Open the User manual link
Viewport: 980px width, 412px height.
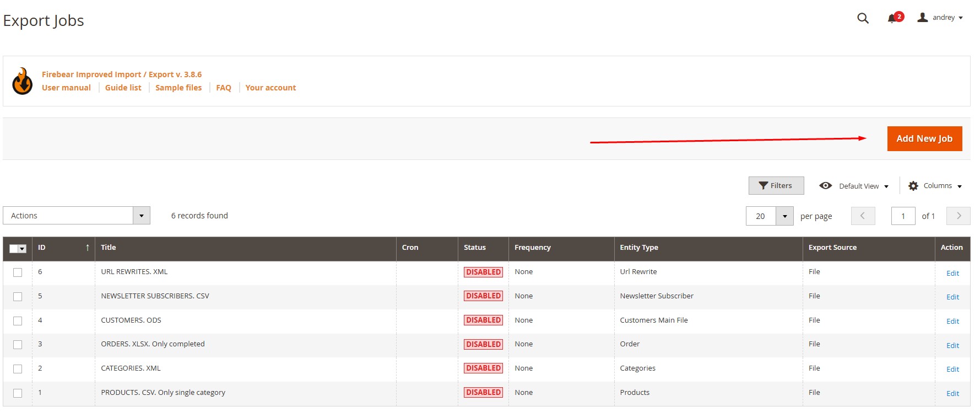pyautogui.click(x=66, y=88)
